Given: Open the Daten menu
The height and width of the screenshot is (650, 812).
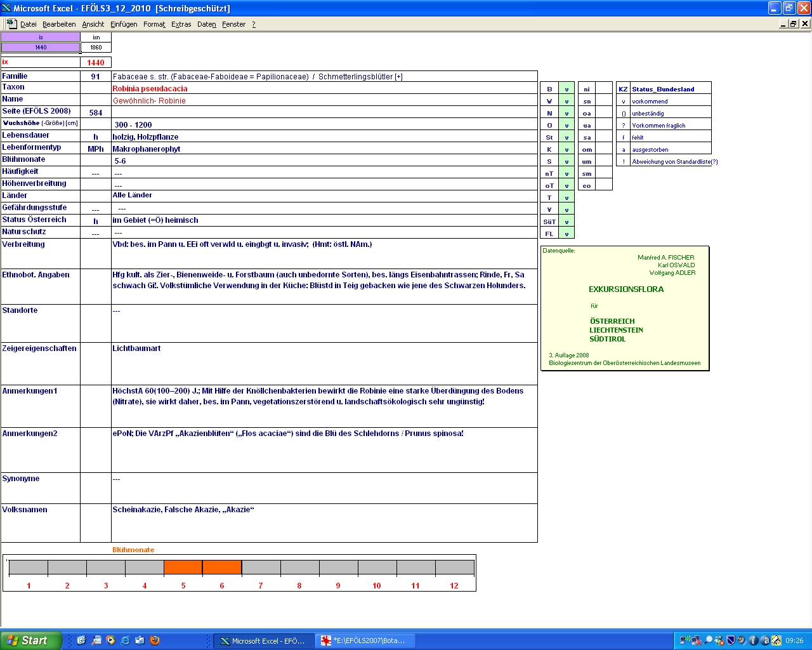Looking at the screenshot, I should coord(207,24).
